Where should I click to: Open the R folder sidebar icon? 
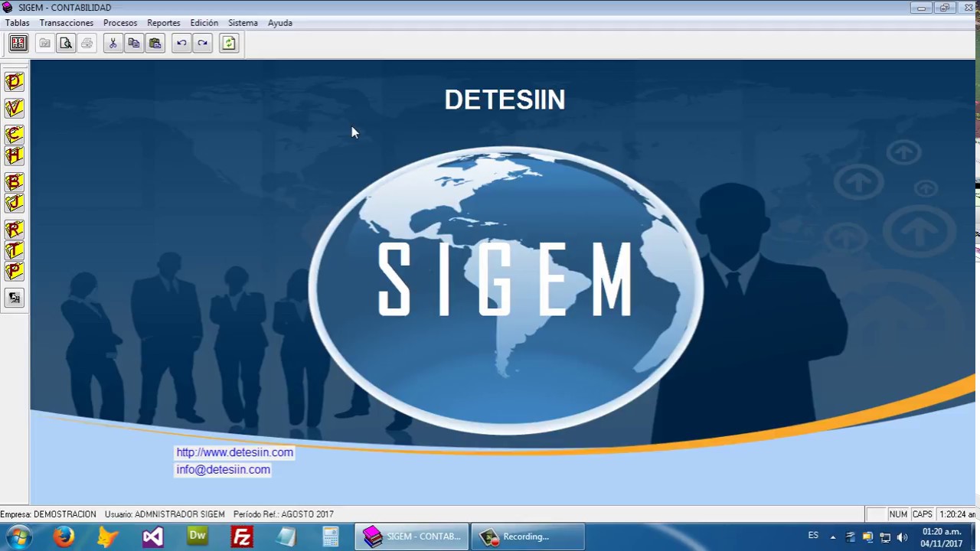click(x=14, y=230)
